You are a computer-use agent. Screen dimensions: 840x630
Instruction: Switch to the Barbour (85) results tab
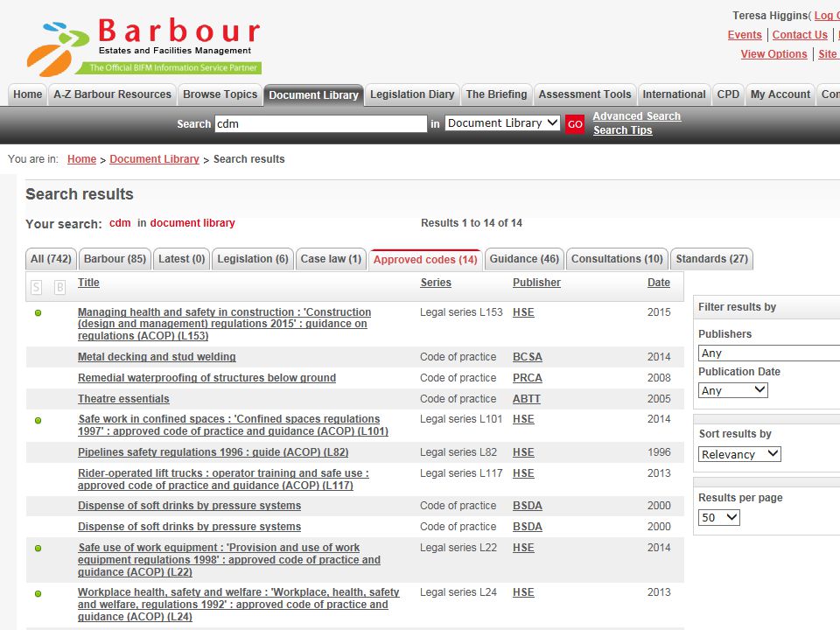115,259
